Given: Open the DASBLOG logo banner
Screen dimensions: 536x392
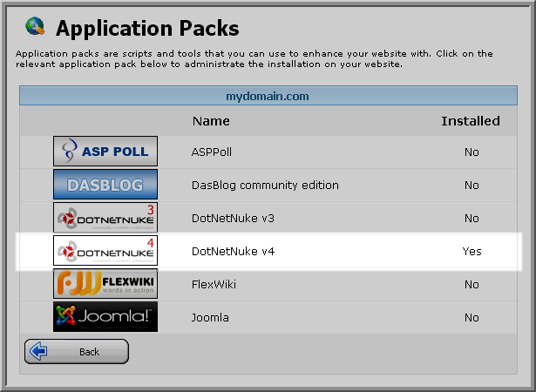Looking at the screenshot, I should point(105,184).
